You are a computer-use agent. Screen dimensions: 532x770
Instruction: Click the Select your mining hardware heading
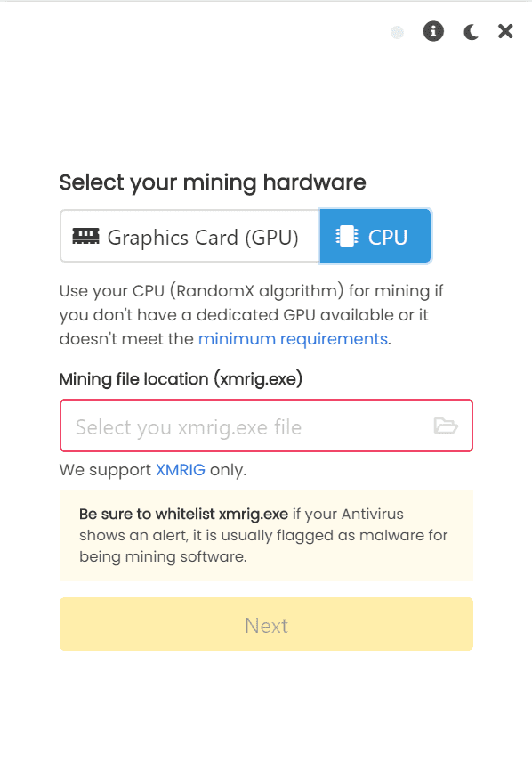coord(212,182)
